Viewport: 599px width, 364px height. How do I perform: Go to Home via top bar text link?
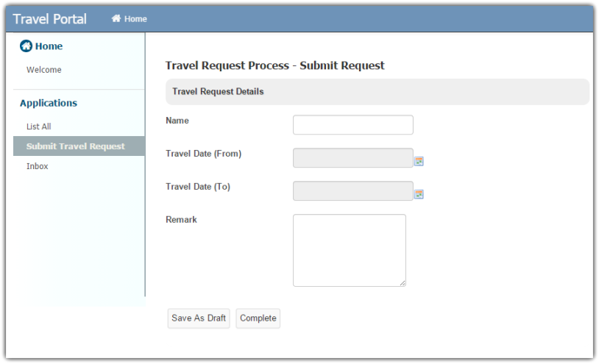(135, 19)
